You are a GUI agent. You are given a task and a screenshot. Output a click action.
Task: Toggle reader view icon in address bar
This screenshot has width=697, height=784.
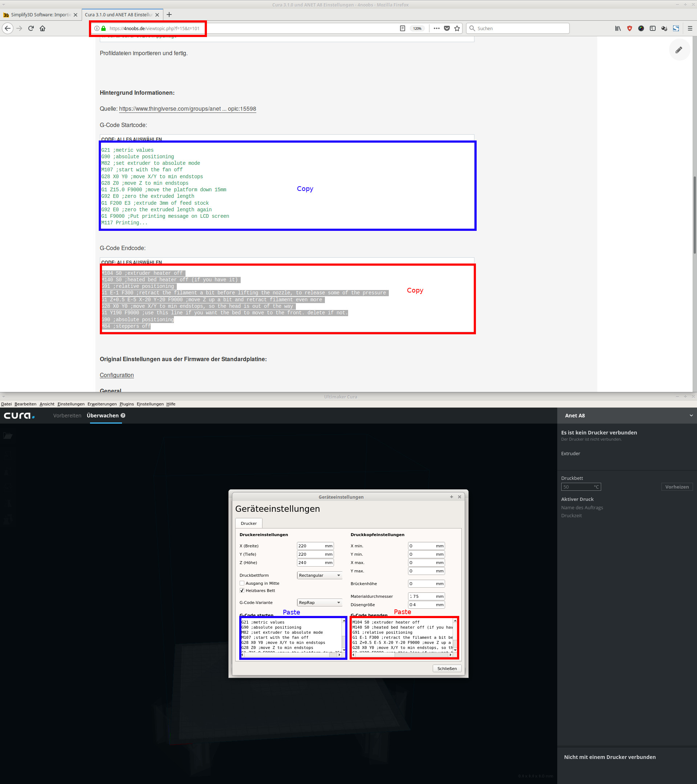(402, 28)
